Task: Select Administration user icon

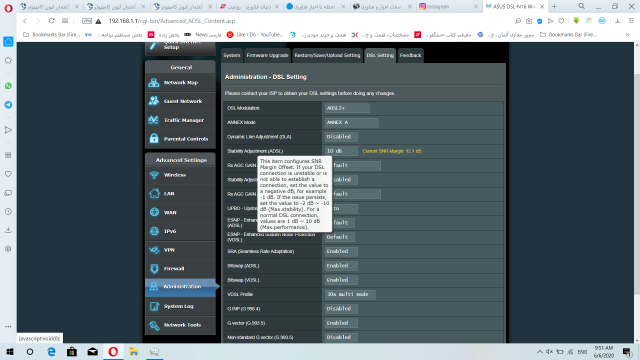Action: tap(154, 286)
